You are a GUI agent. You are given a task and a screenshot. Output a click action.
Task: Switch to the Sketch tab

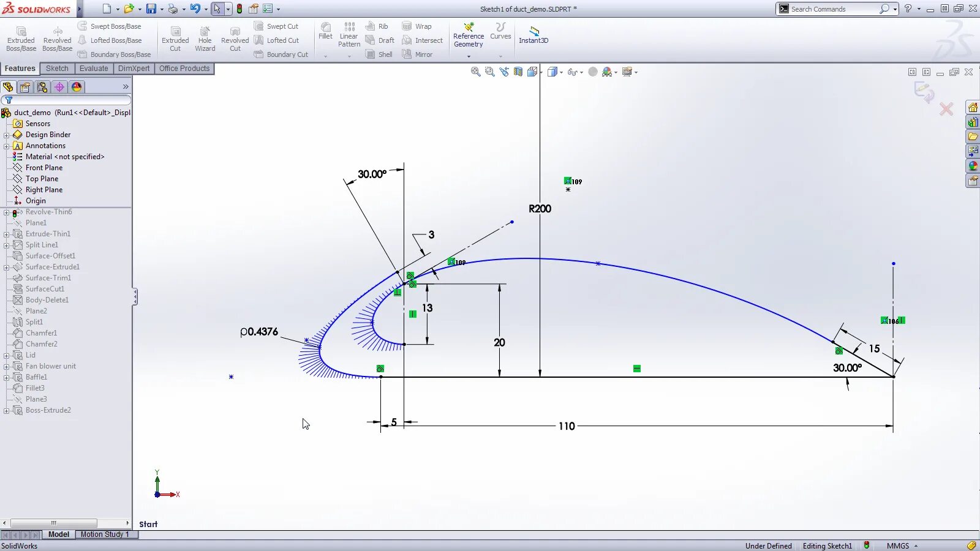57,69
